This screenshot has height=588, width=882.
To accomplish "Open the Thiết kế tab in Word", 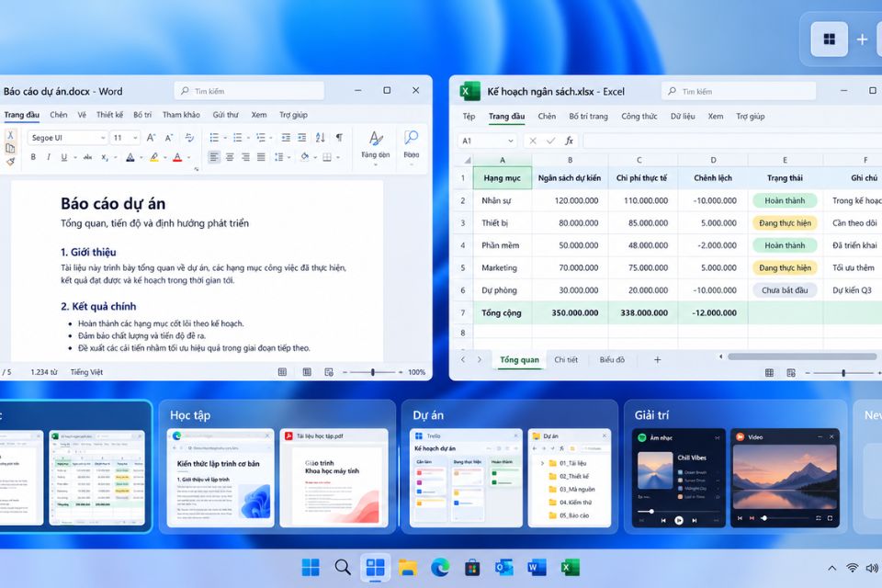I will (x=109, y=115).
